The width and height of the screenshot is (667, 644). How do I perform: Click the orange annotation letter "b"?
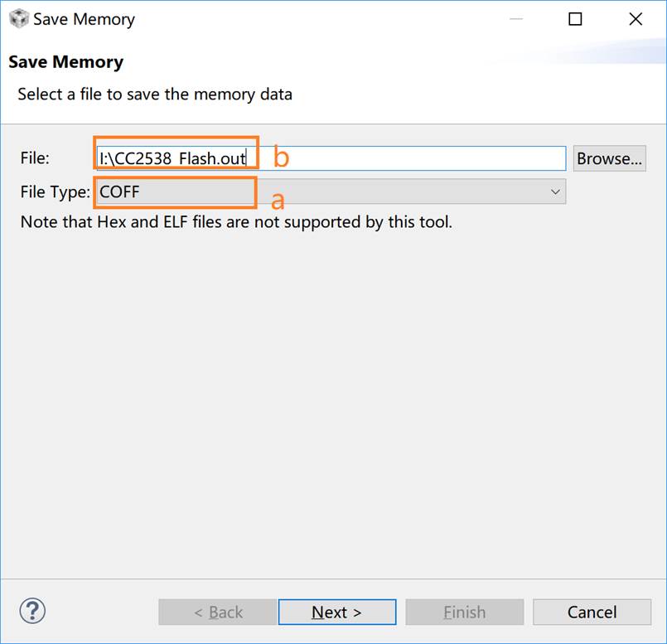(x=281, y=157)
